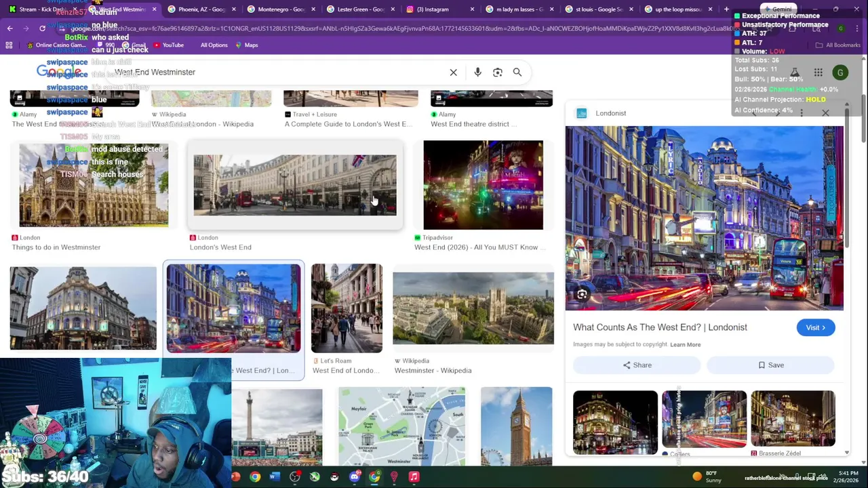Open the A Complete Guide to London's West End link
The image size is (868, 488).
348,124
